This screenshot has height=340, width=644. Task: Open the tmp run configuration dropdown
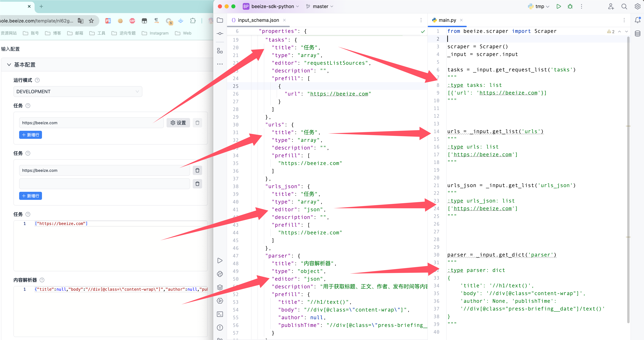(x=539, y=7)
